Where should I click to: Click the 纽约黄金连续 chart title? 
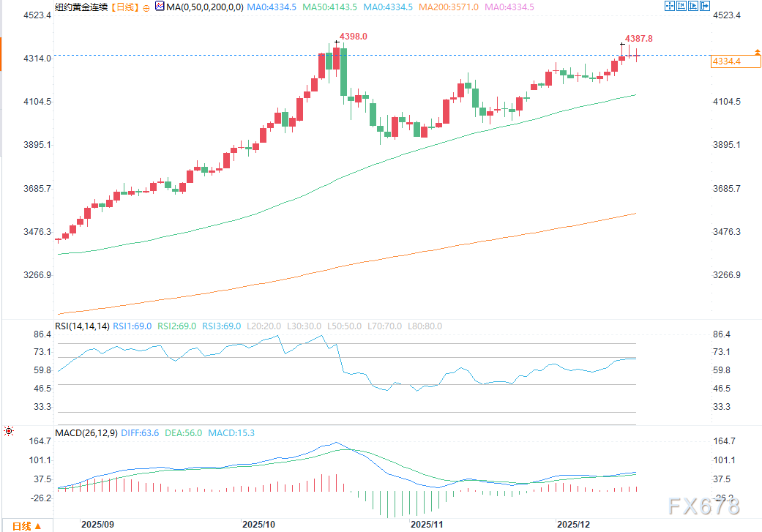(80, 7)
